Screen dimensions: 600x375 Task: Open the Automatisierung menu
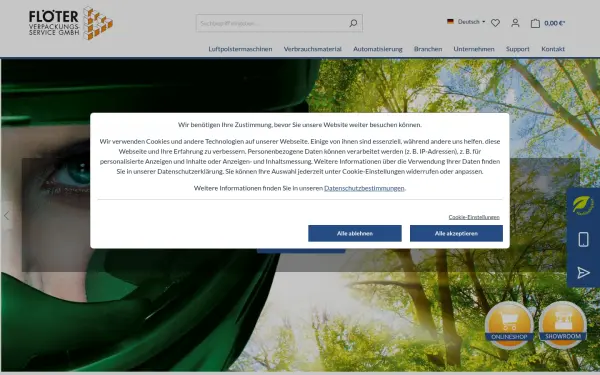(378, 49)
